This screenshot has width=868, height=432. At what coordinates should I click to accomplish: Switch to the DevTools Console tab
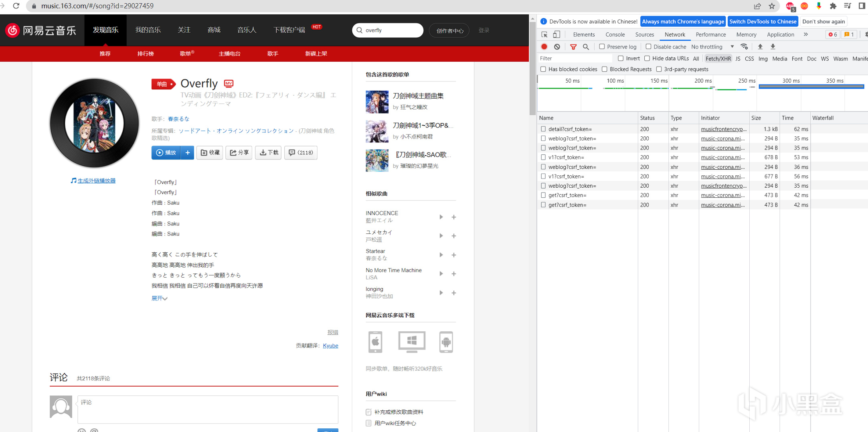615,34
